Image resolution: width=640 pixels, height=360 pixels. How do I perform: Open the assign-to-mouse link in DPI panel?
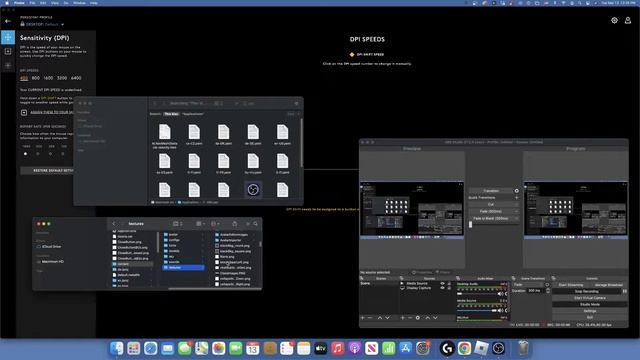point(52,112)
